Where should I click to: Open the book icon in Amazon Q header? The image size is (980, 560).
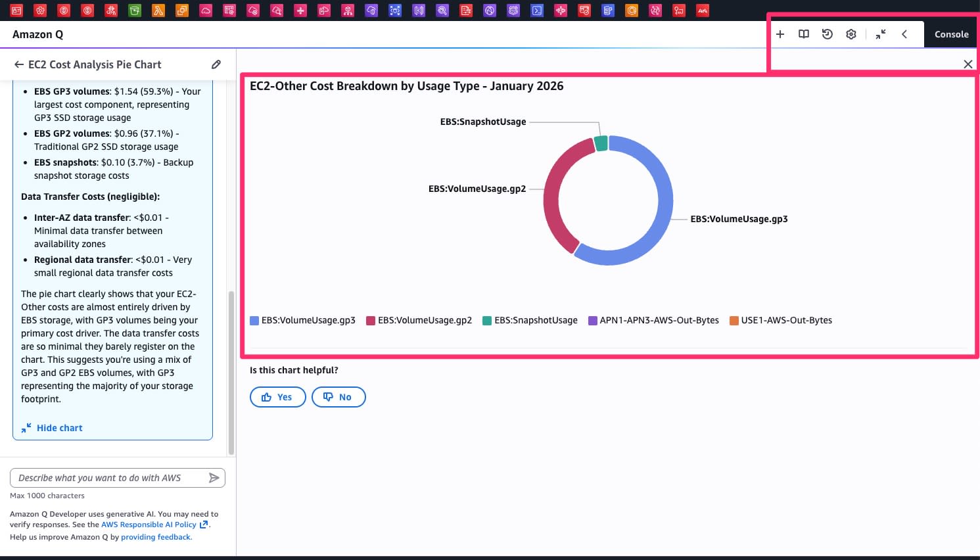(804, 34)
